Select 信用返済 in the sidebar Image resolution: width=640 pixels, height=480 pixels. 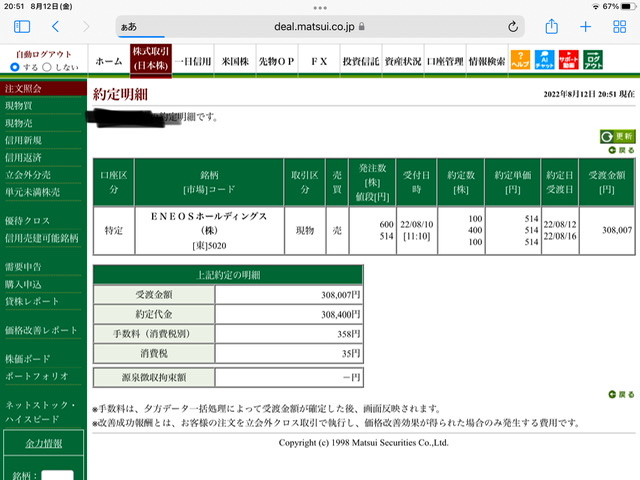[23, 157]
